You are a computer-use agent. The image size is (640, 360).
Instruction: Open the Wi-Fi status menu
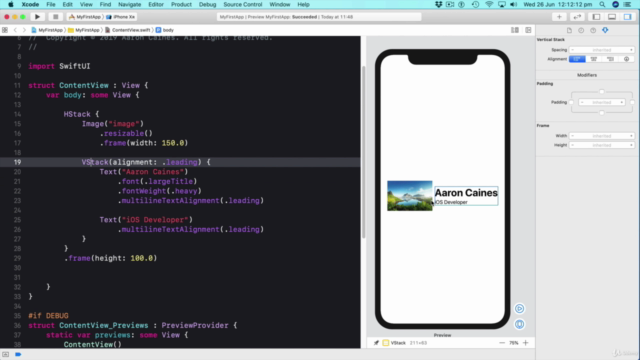pos(489,4)
